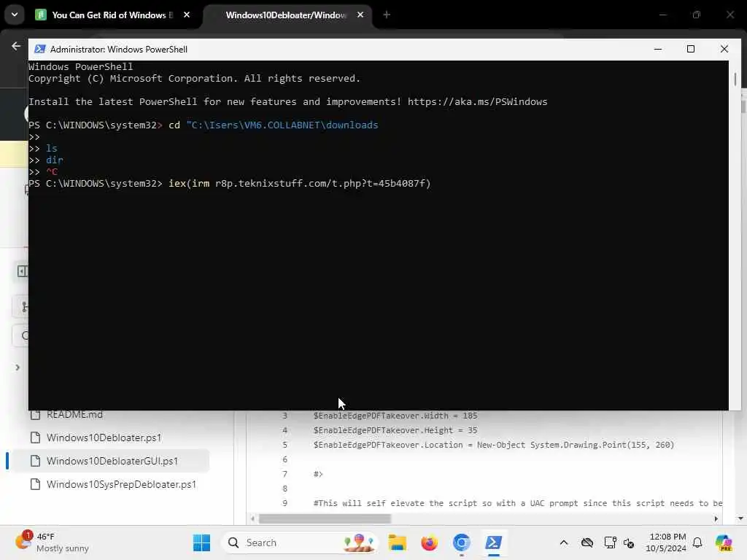Click the '$EnableEdgePDFTakeover.Width = 185' code line
Screen dimensions: 747x560
pos(395,416)
